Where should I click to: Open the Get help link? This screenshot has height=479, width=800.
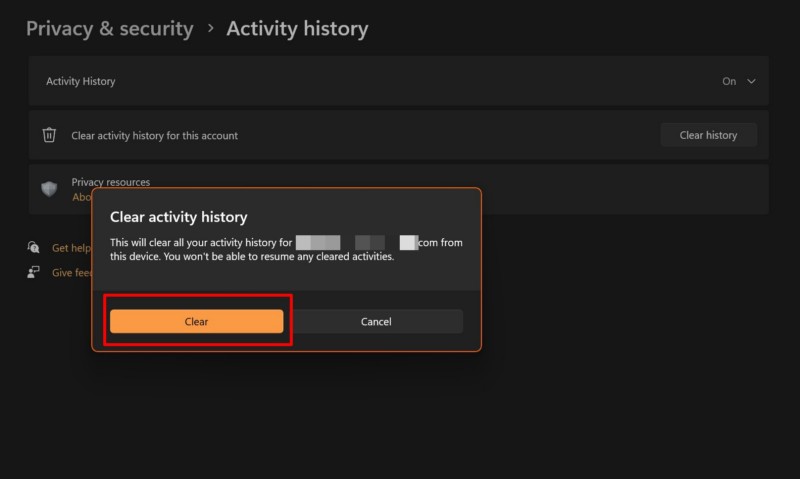(71, 248)
